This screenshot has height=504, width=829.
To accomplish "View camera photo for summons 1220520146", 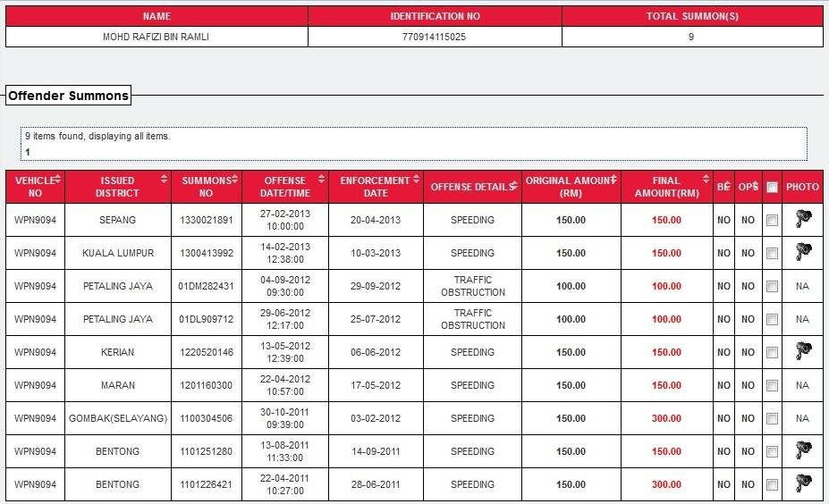I will tap(803, 351).
